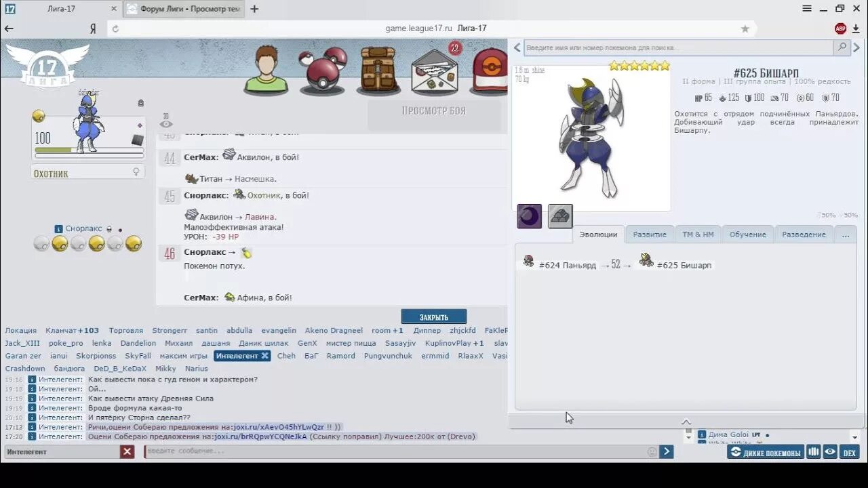Open chat with KuplinovPlay +1

[x=454, y=344]
